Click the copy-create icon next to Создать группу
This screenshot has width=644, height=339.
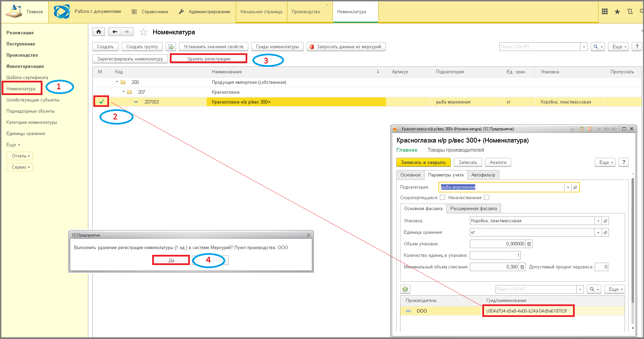171,47
